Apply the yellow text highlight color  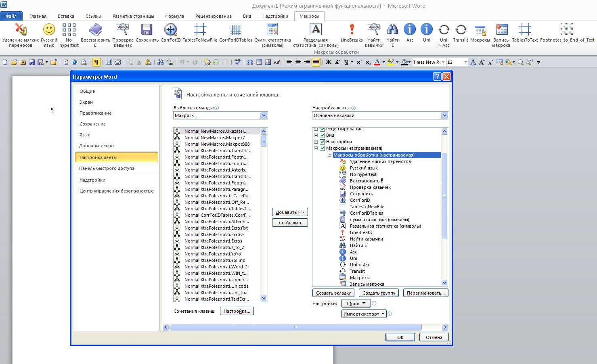[390, 62]
